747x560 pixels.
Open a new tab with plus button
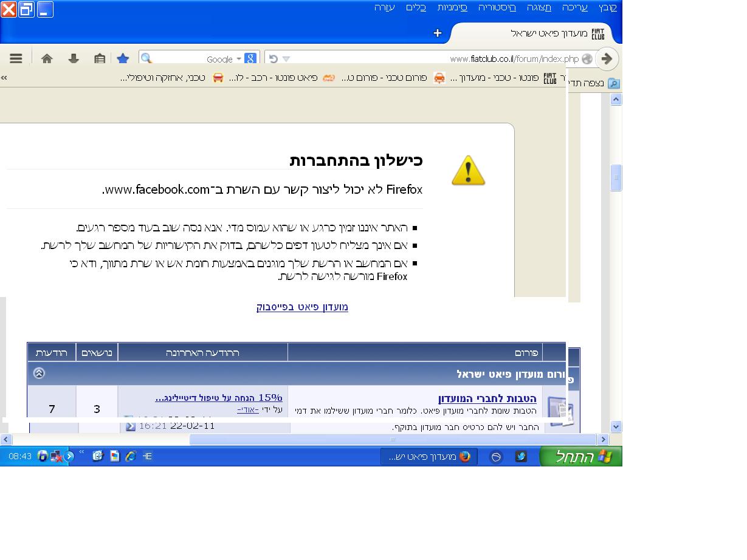(x=437, y=33)
